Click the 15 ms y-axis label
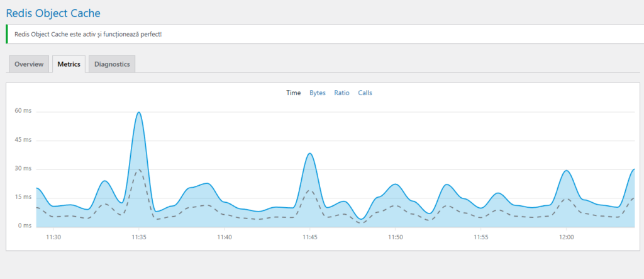 click(23, 197)
